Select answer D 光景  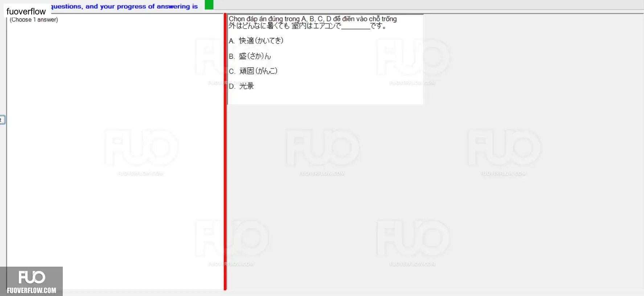coord(241,86)
